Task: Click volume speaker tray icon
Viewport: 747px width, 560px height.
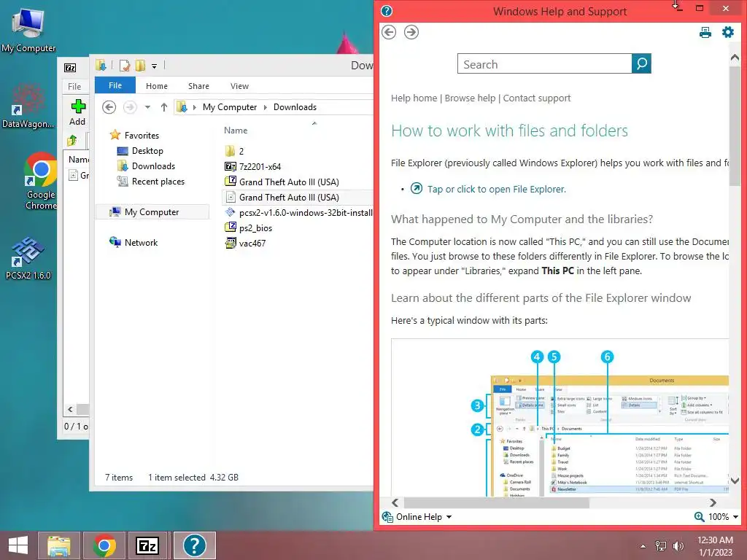Action: [678, 546]
